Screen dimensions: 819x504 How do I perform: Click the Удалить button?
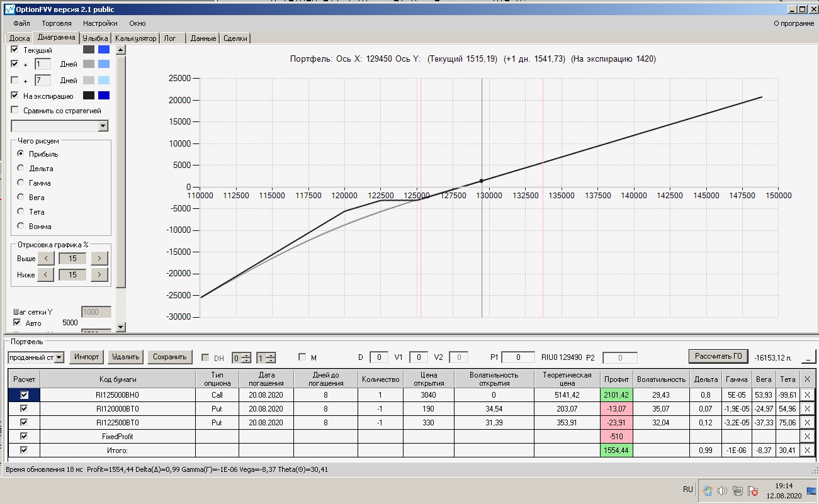tap(125, 357)
